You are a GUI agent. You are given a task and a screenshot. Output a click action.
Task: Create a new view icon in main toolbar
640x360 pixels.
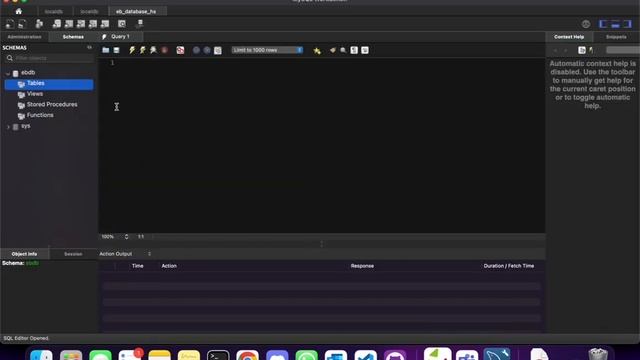pyautogui.click(x=81, y=24)
